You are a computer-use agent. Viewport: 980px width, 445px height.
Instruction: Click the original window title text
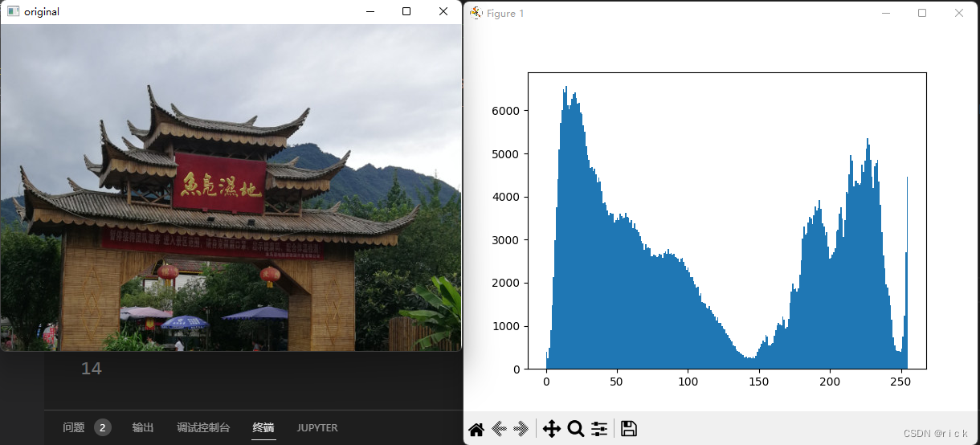click(42, 12)
